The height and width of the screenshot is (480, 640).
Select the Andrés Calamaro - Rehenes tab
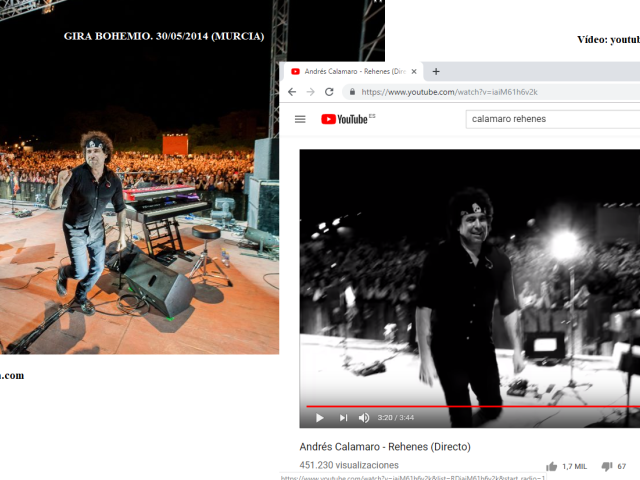(353, 71)
